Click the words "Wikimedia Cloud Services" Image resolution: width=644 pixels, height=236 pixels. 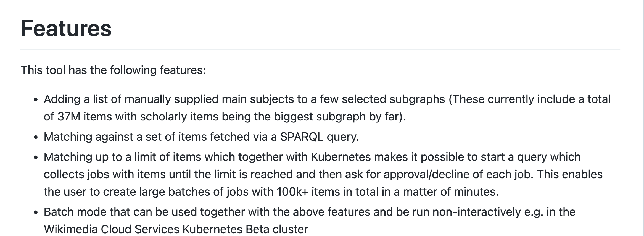[112, 229]
